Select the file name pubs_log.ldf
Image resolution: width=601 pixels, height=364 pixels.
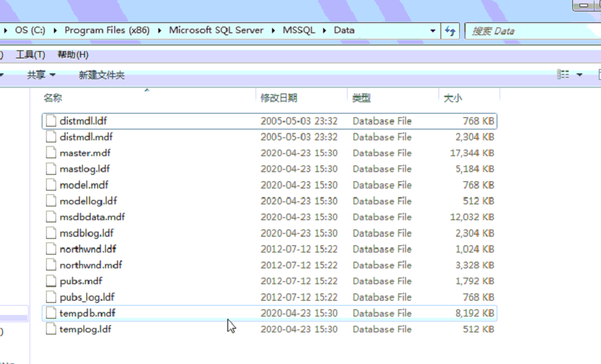coord(87,297)
